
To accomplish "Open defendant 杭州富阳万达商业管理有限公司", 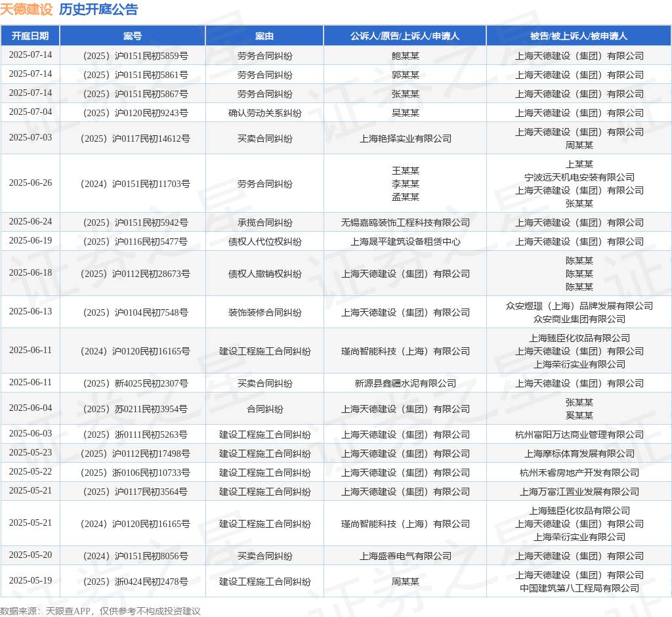I will coord(579,435).
